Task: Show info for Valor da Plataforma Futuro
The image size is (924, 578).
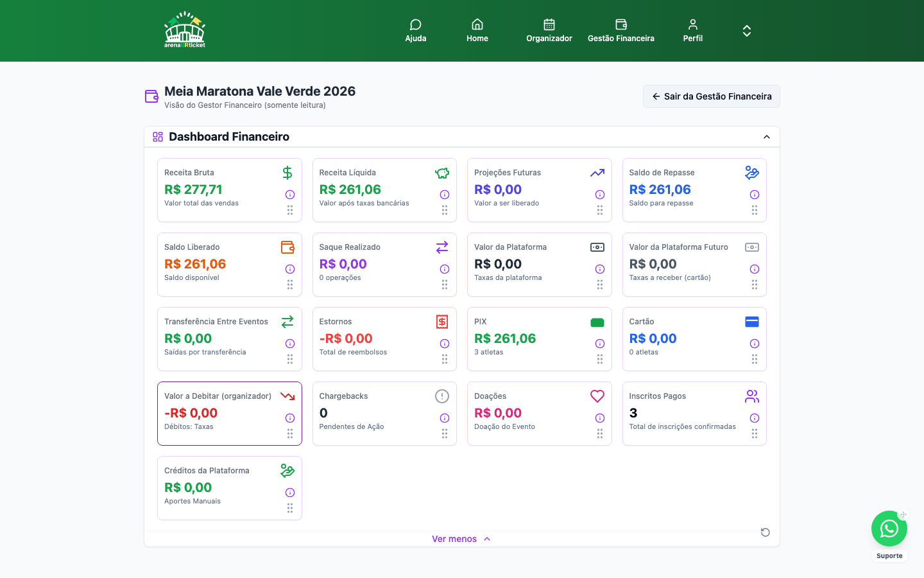Action: point(755,269)
